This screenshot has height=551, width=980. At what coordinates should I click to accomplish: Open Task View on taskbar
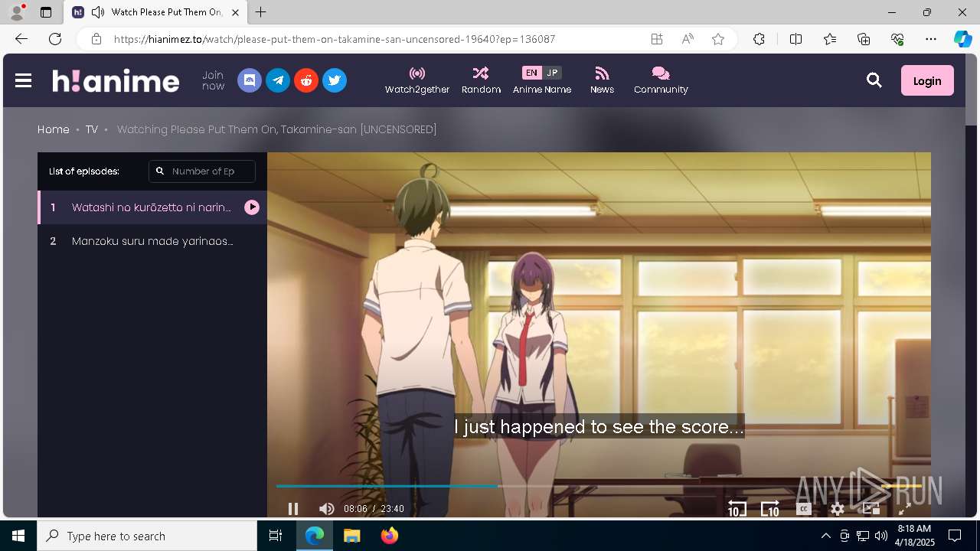(276, 536)
